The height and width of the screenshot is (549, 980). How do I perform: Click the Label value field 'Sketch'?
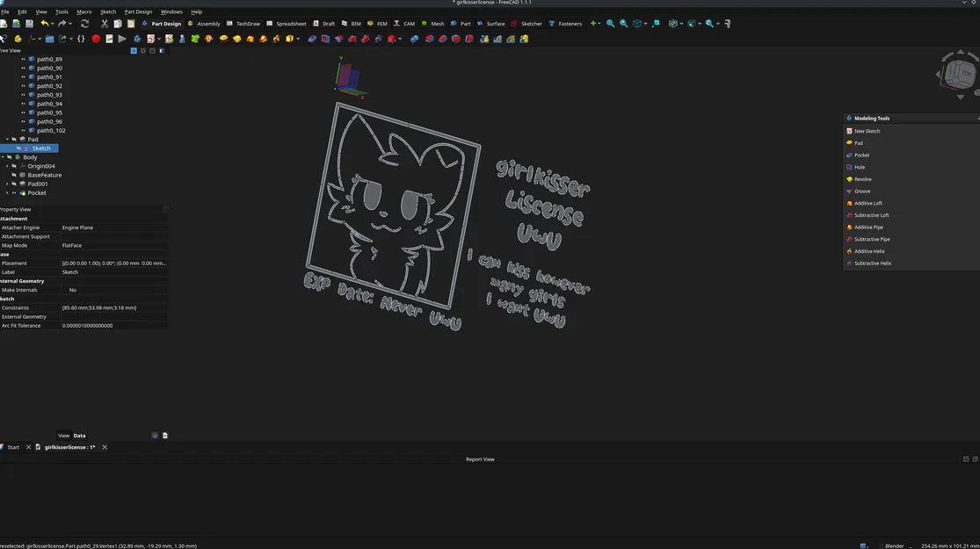[113, 272]
